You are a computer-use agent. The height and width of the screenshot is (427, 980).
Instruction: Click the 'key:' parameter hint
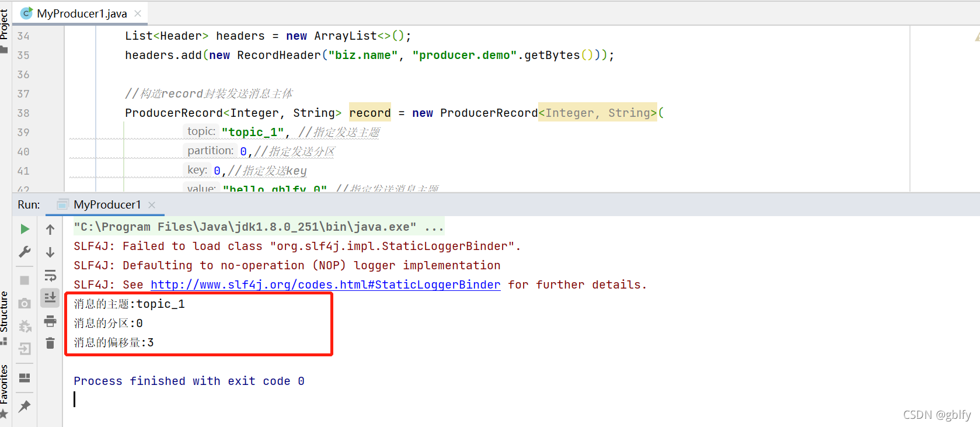197,170
